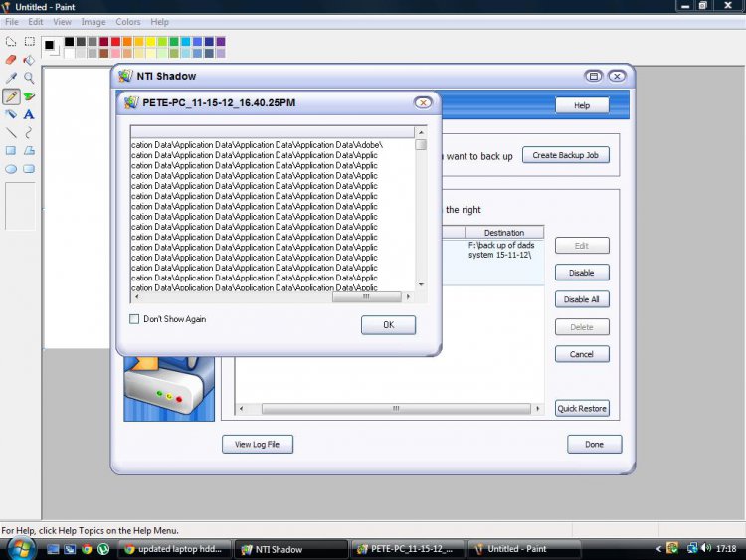This screenshot has height=560, width=746.
Task: Activate the Magnifier tool in Paint
Action: (x=30, y=78)
